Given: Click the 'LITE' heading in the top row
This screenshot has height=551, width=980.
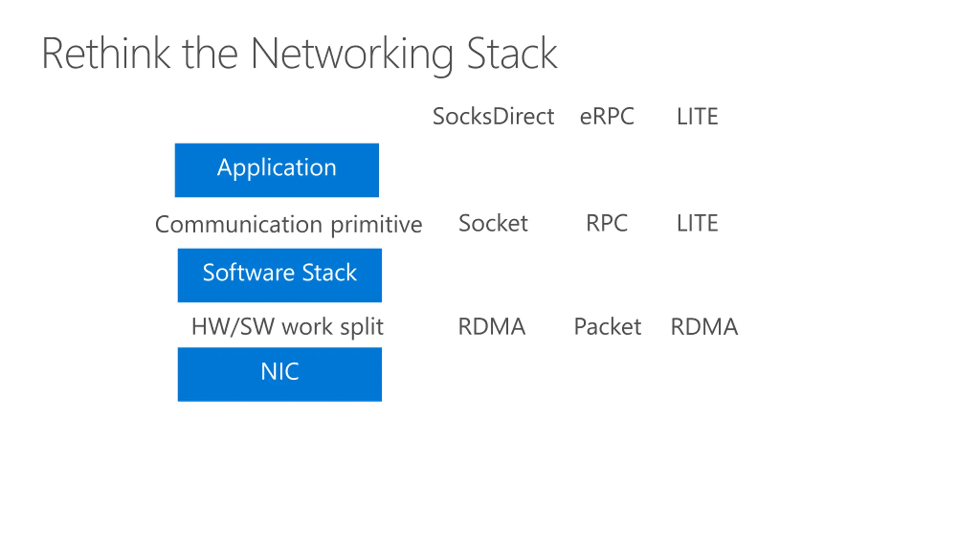Looking at the screenshot, I should [x=697, y=116].
